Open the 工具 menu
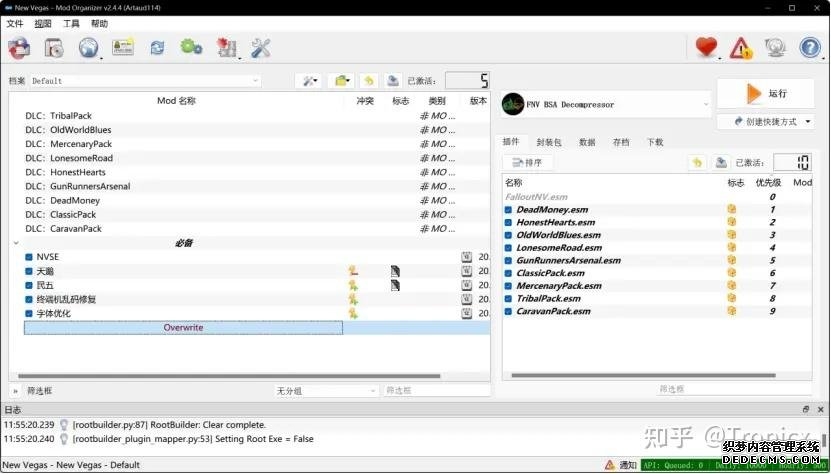Screen dimensions: 831x474 point(71,23)
